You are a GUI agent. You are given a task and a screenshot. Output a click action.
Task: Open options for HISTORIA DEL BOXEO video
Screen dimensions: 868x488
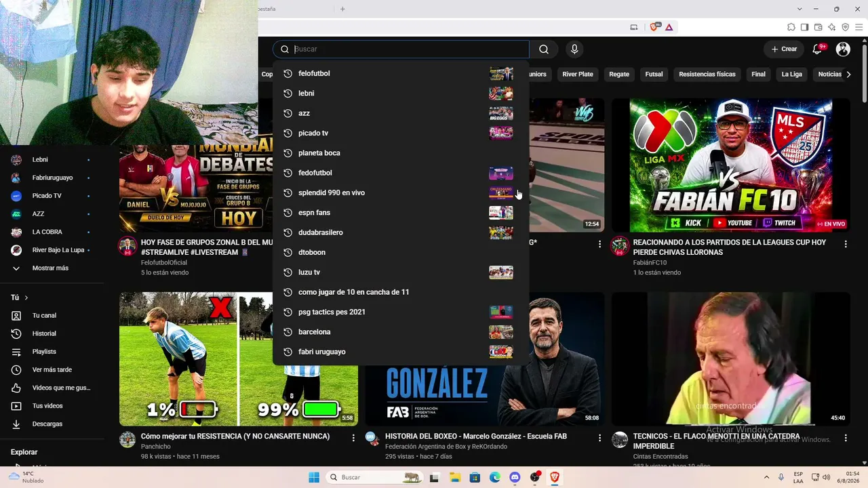point(599,438)
